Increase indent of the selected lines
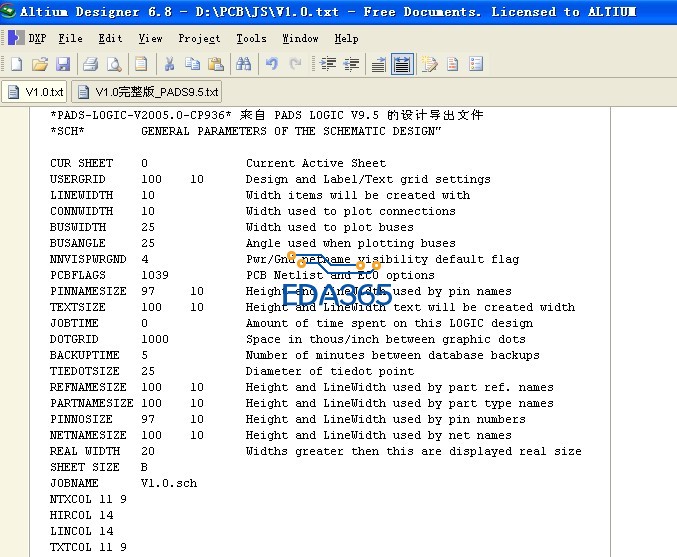677x557 pixels. (328, 64)
